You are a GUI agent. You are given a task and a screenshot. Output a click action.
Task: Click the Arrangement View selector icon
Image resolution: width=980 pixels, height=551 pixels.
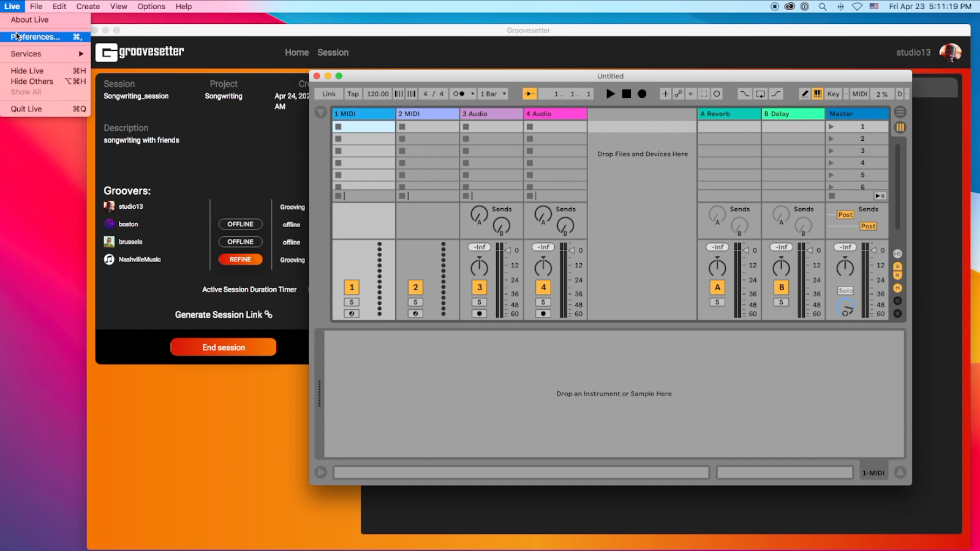[x=900, y=112]
